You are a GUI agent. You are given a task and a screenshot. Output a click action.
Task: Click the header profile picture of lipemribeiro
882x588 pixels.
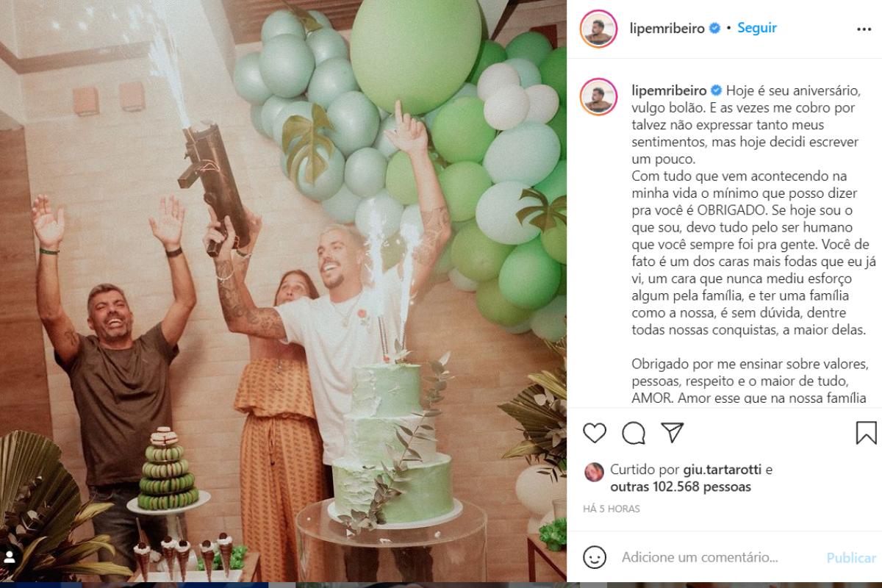tap(598, 29)
